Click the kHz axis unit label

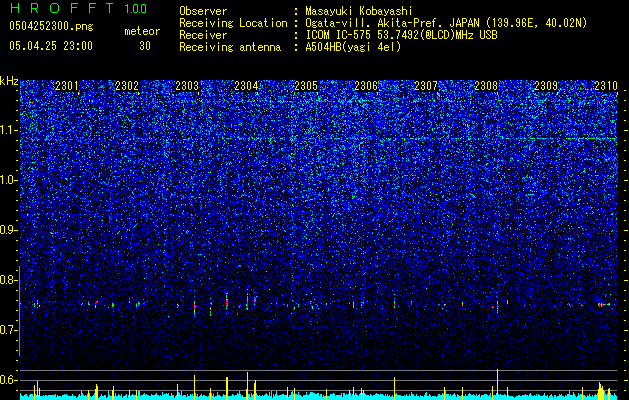[x=9, y=81]
